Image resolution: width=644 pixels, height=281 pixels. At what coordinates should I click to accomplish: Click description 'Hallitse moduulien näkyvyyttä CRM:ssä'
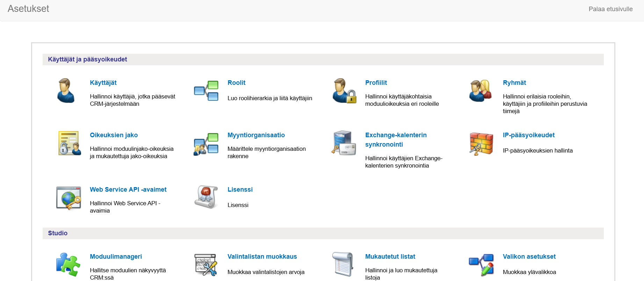(x=128, y=274)
